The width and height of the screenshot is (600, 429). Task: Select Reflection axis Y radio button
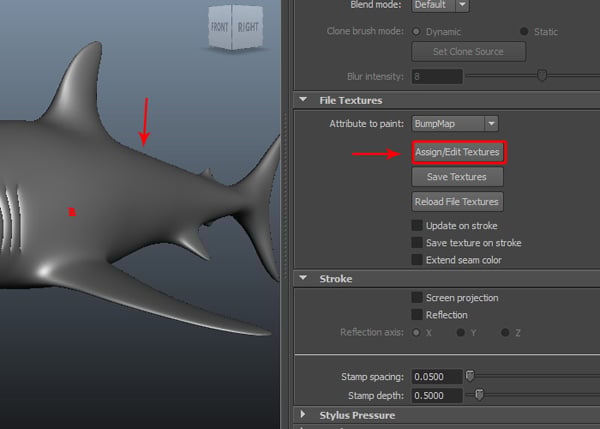pyautogui.click(x=461, y=332)
